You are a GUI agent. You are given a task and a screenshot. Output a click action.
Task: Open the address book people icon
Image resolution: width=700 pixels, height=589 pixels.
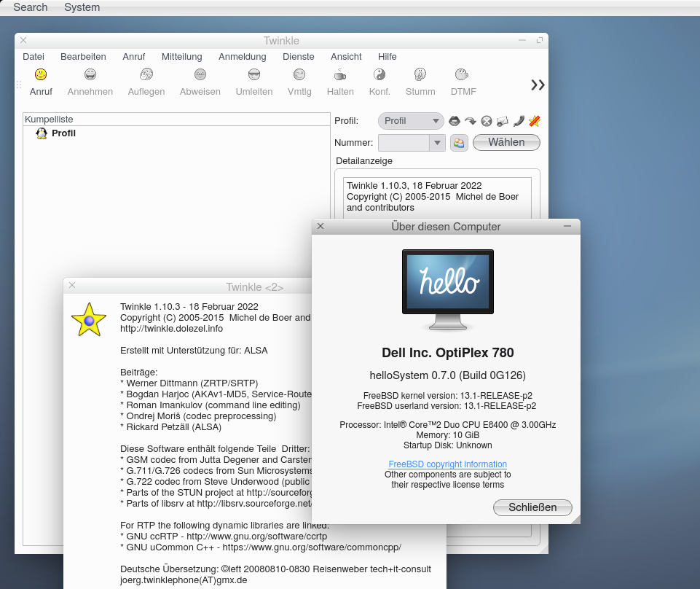459,143
